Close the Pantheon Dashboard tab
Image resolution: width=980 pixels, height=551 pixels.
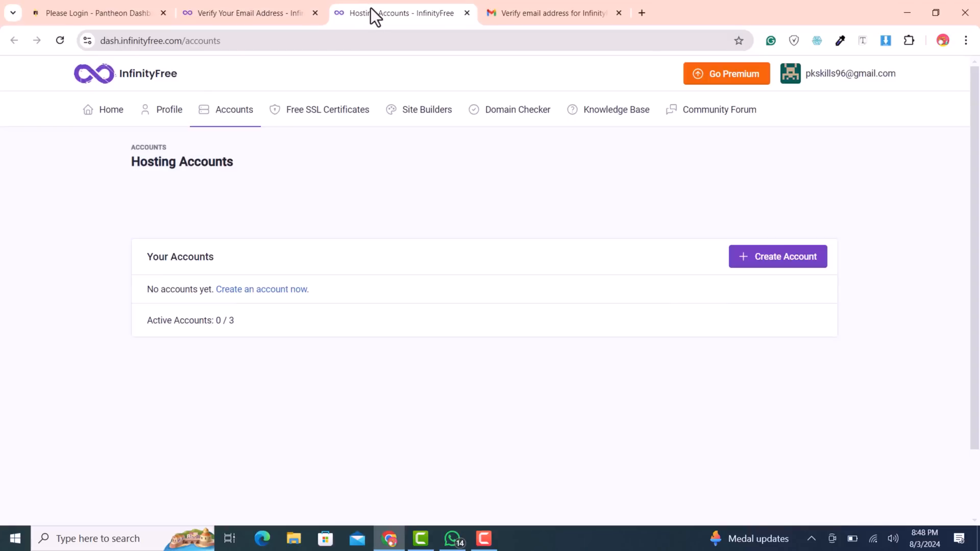(x=163, y=13)
